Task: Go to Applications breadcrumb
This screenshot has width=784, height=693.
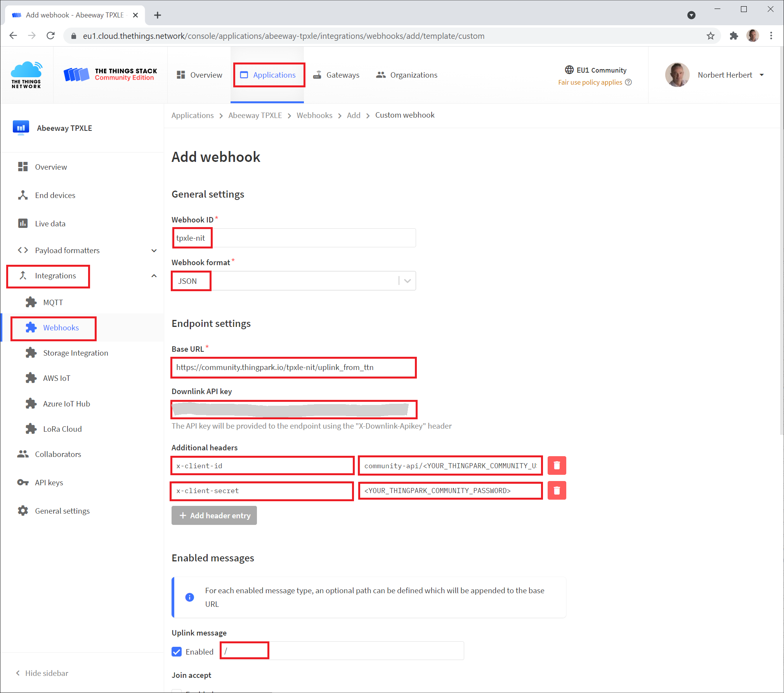Action: tap(193, 115)
